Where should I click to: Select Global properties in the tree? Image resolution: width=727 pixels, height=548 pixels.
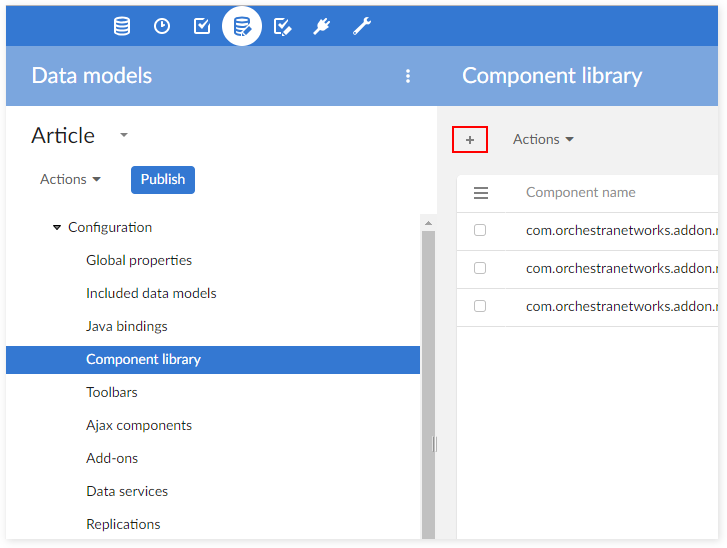coord(139,261)
